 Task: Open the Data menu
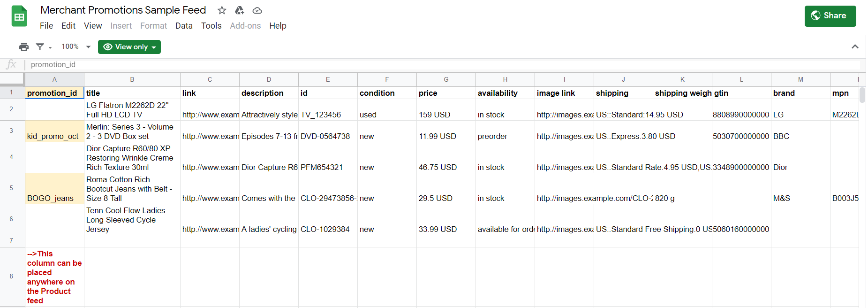(x=184, y=26)
